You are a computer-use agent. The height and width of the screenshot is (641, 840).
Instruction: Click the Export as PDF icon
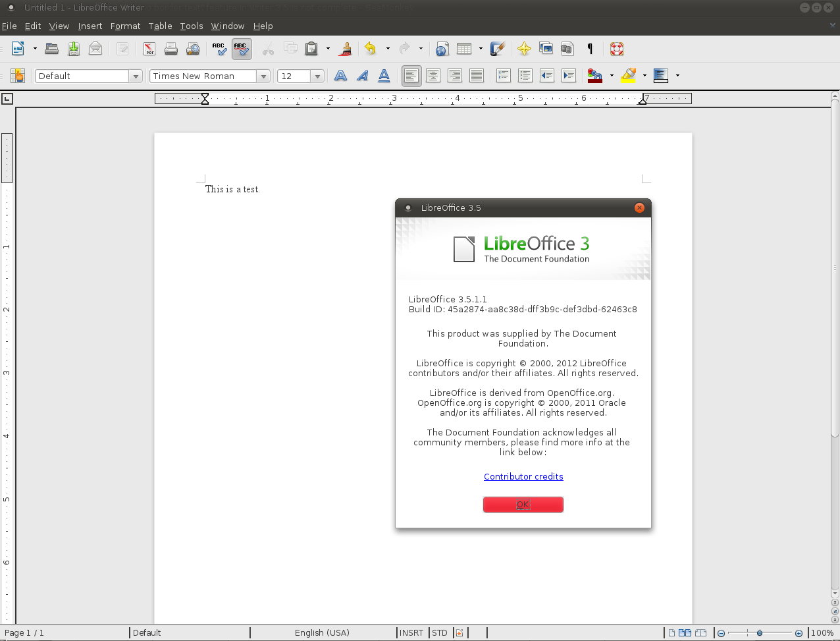(149, 49)
